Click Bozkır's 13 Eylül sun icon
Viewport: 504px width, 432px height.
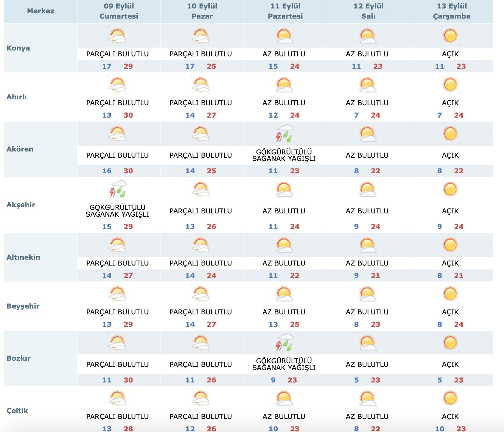(450, 343)
